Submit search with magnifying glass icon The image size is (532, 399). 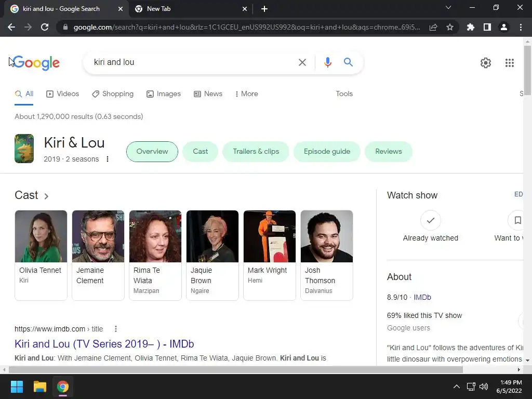(348, 62)
